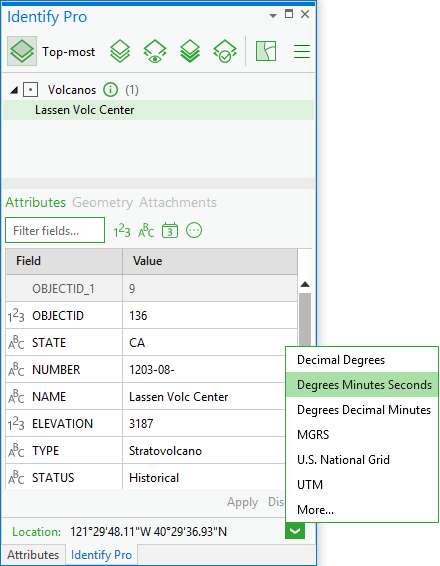
Task: Click the location format green dropdown button
Action: [295, 531]
